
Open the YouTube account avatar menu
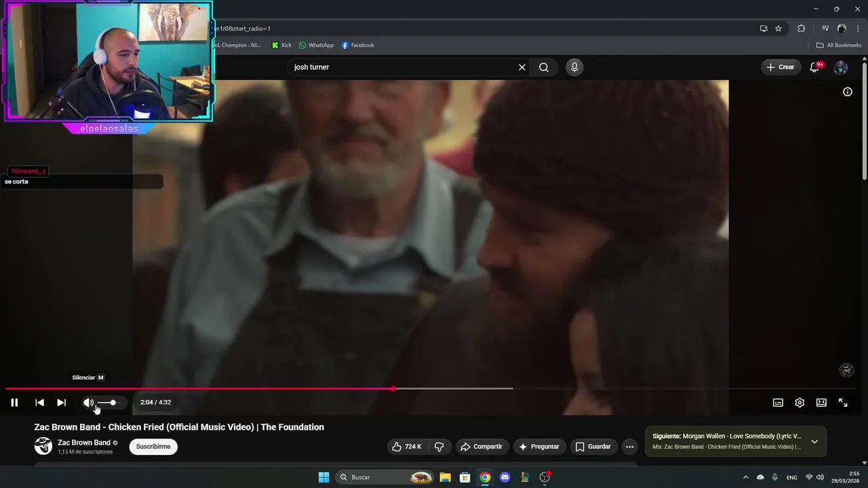pos(841,67)
